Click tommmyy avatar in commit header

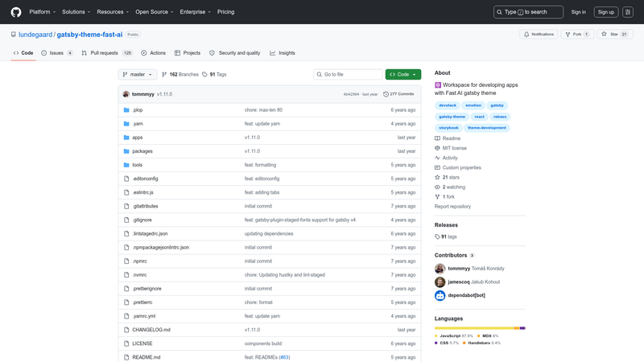(126, 94)
